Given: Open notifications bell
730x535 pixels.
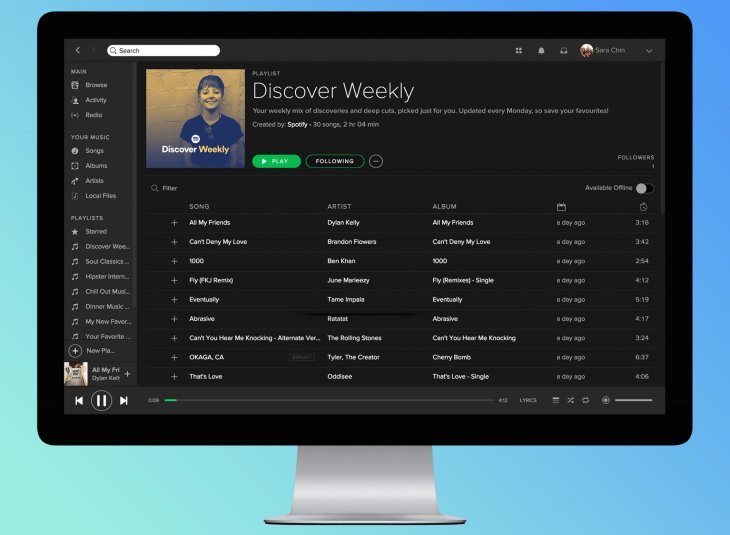Looking at the screenshot, I should pos(541,50).
